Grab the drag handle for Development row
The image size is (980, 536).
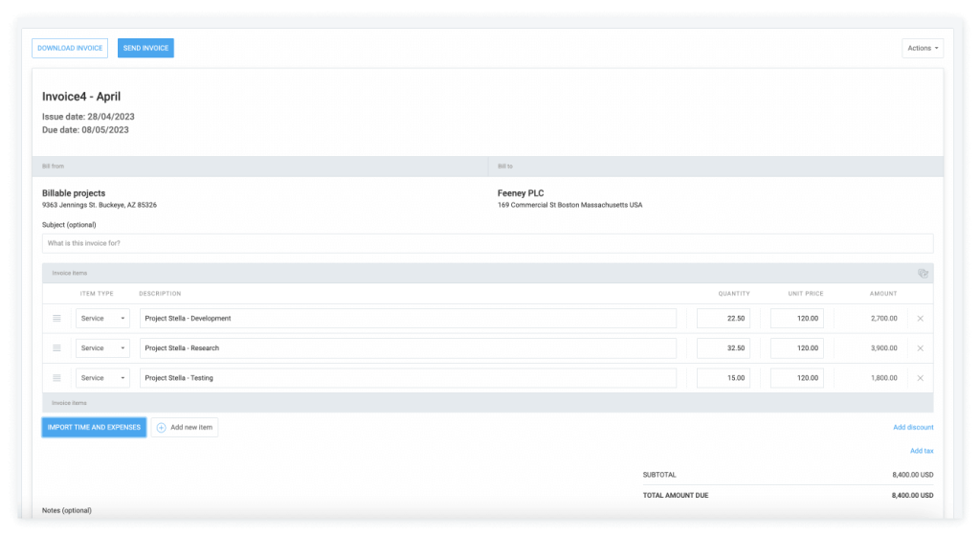coord(56,319)
